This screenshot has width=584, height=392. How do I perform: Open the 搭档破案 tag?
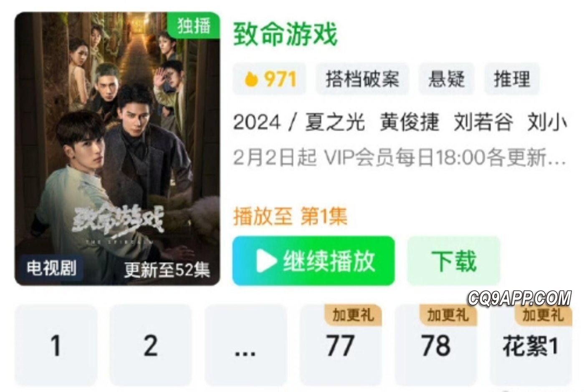point(362,79)
